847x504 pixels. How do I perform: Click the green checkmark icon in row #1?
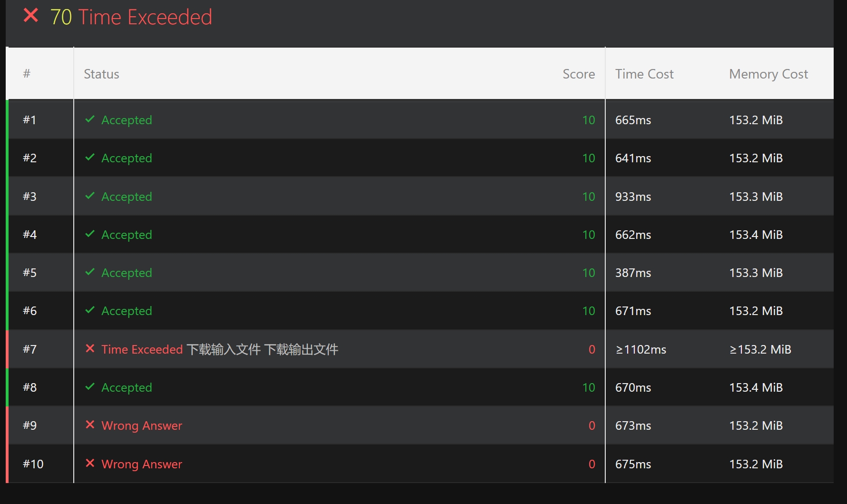pos(89,119)
